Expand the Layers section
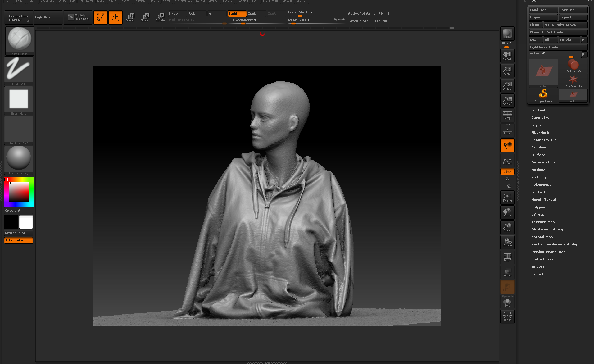This screenshot has height=364, width=594. click(537, 125)
